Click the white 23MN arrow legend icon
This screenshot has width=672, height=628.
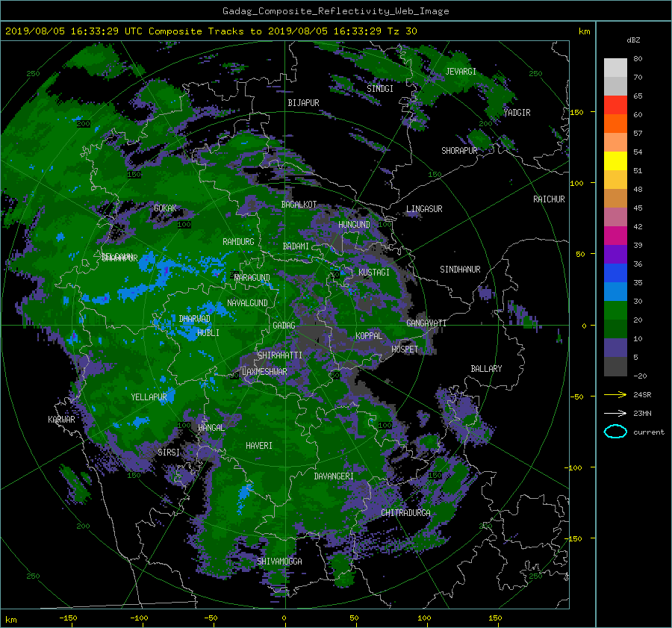tap(615, 413)
